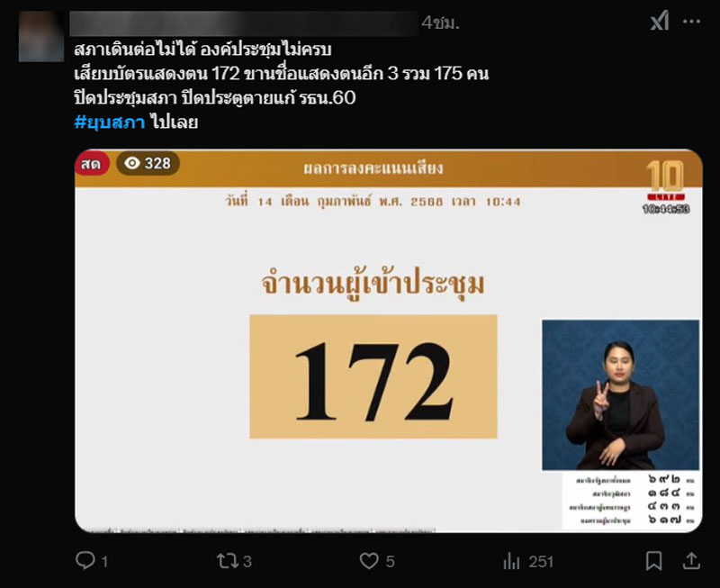
Task: Click the 328 viewers eye counter
Action: 148,163
